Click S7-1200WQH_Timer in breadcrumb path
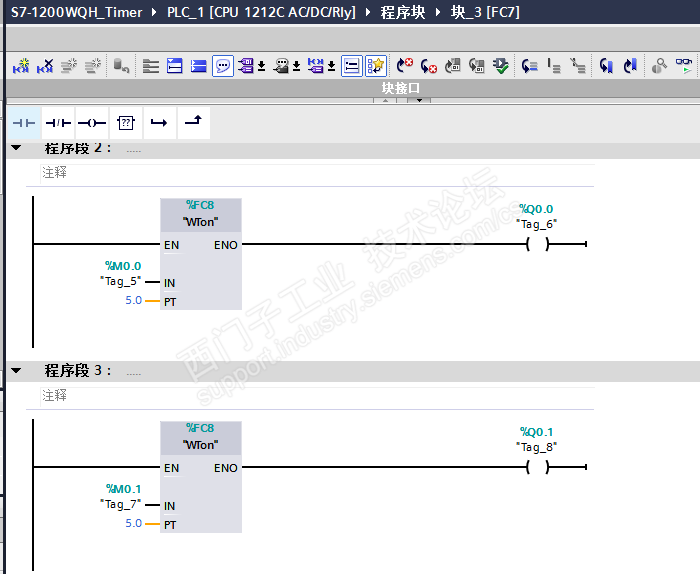This screenshot has width=700, height=574. click(76, 12)
